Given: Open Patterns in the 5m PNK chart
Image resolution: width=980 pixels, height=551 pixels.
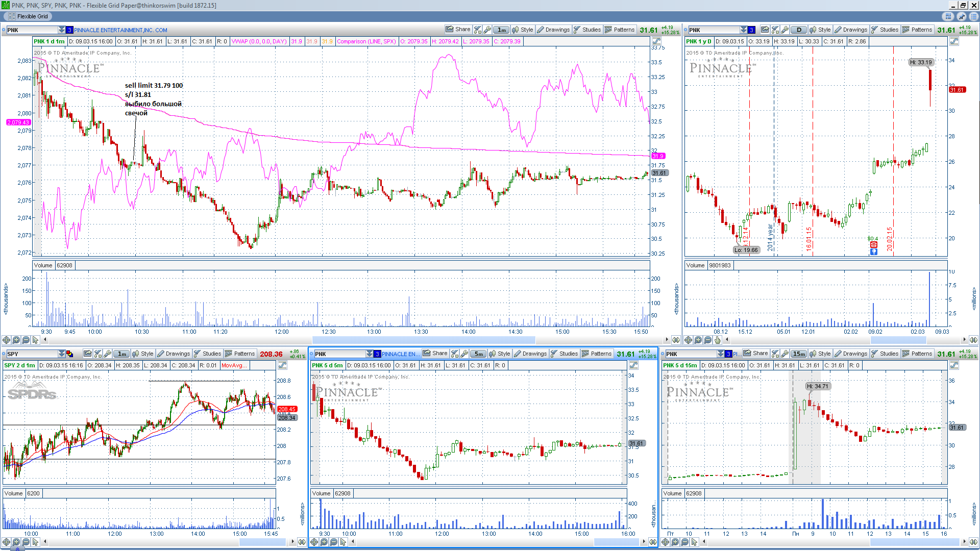Looking at the screenshot, I should 597,354.
